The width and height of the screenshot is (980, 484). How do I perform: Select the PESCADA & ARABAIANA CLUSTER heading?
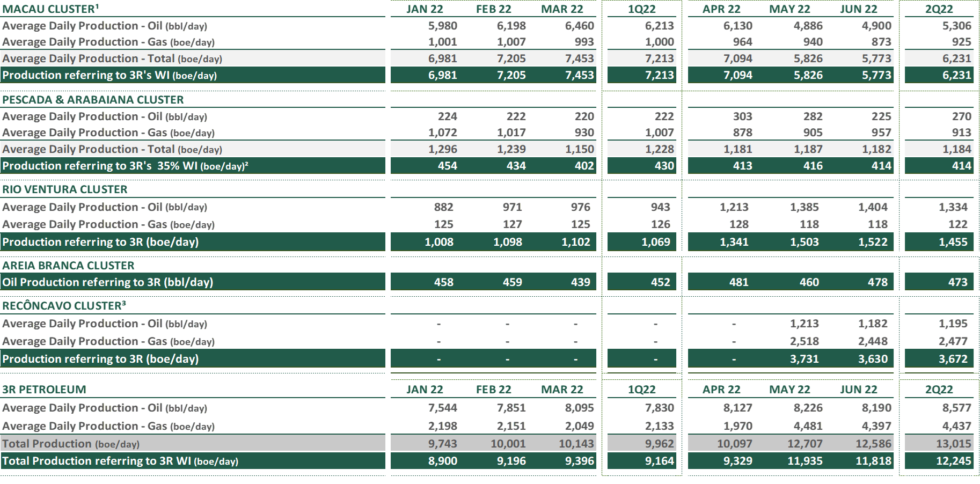pyautogui.click(x=93, y=100)
